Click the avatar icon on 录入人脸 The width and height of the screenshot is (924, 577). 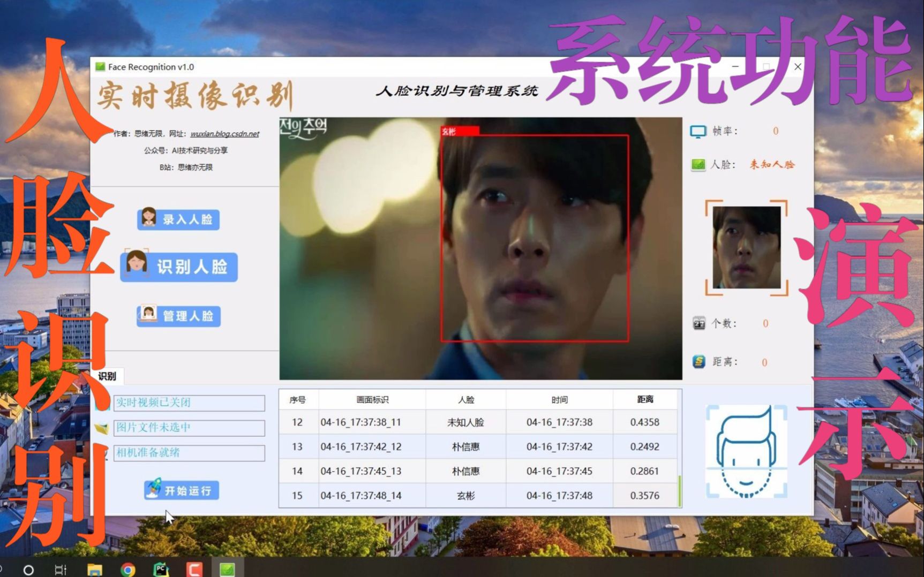pyautogui.click(x=149, y=218)
